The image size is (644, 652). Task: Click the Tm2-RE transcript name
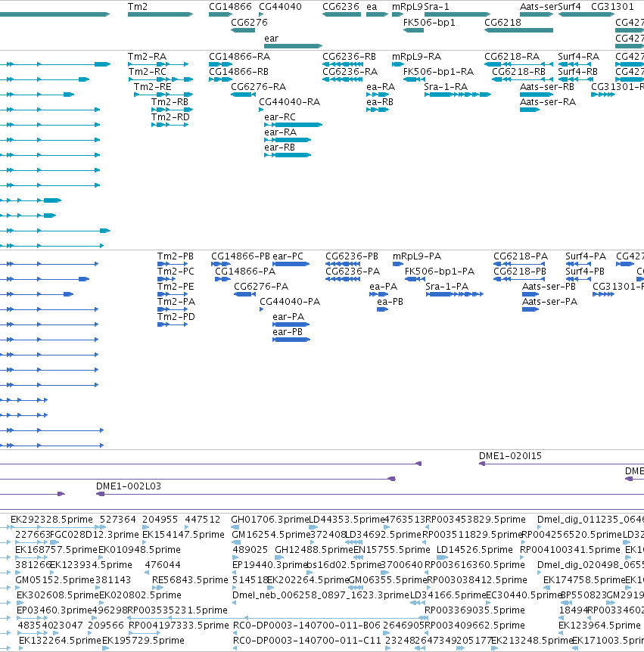pos(152,87)
